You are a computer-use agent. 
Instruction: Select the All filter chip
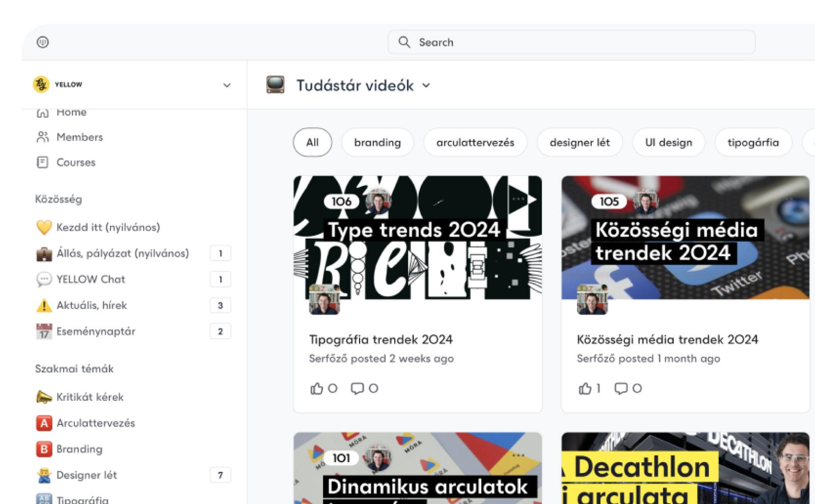(312, 143)
